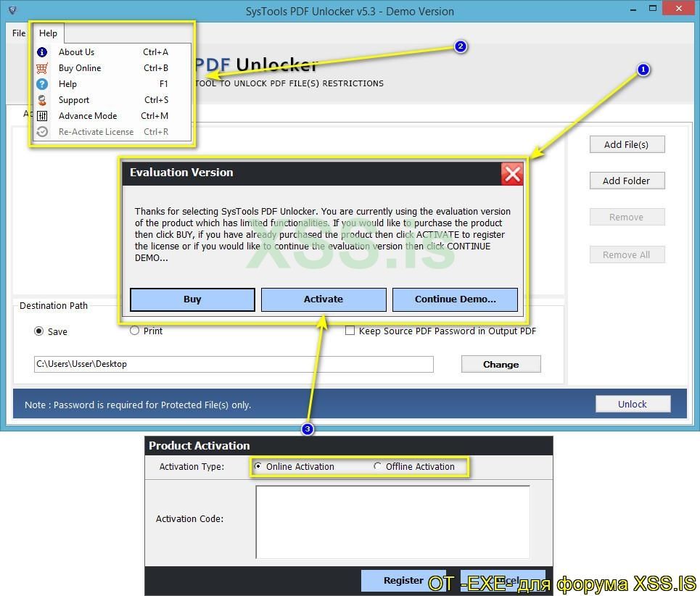Click the Support person icon
This screenshot has width=700, height=596.
(x=42, y=100)
